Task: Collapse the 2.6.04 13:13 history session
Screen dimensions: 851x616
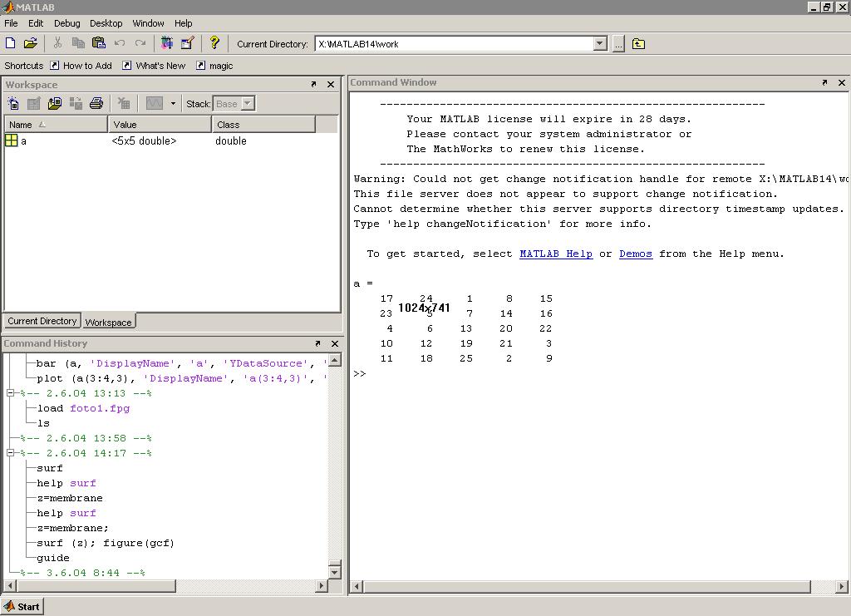Action: click(10, 393)
